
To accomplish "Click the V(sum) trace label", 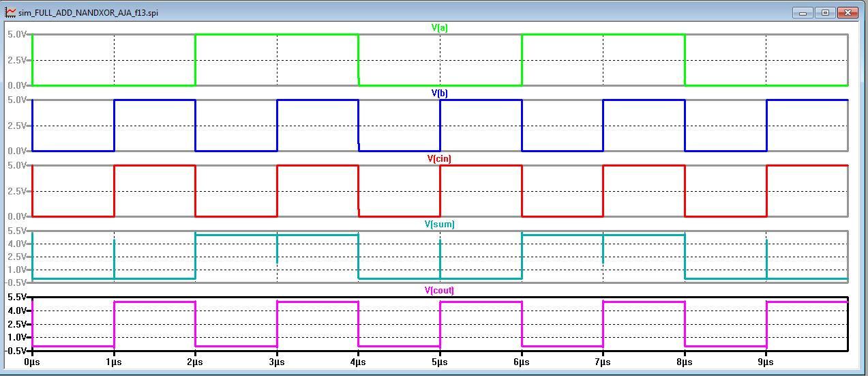I will pyautogui.click(x=440, y=224).
